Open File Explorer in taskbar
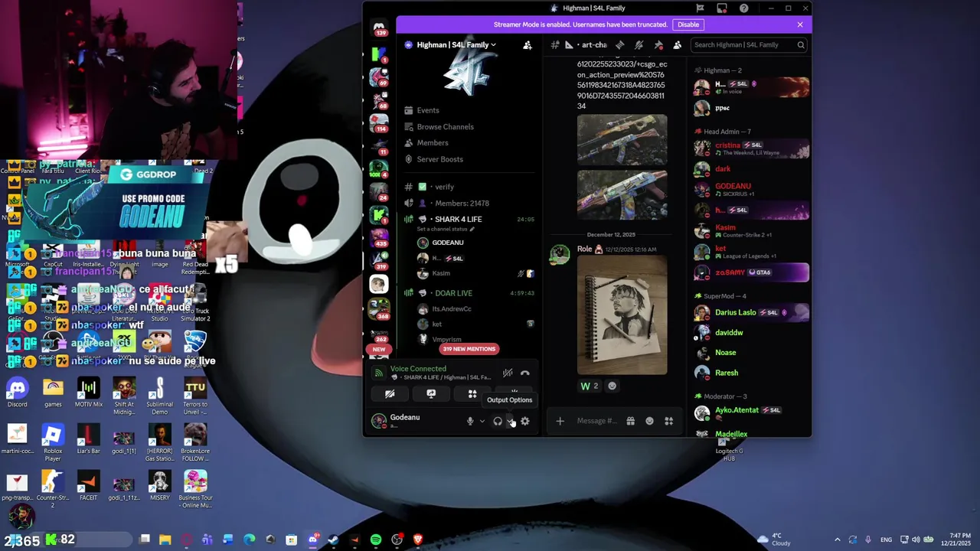 click(x=165, y=540)
